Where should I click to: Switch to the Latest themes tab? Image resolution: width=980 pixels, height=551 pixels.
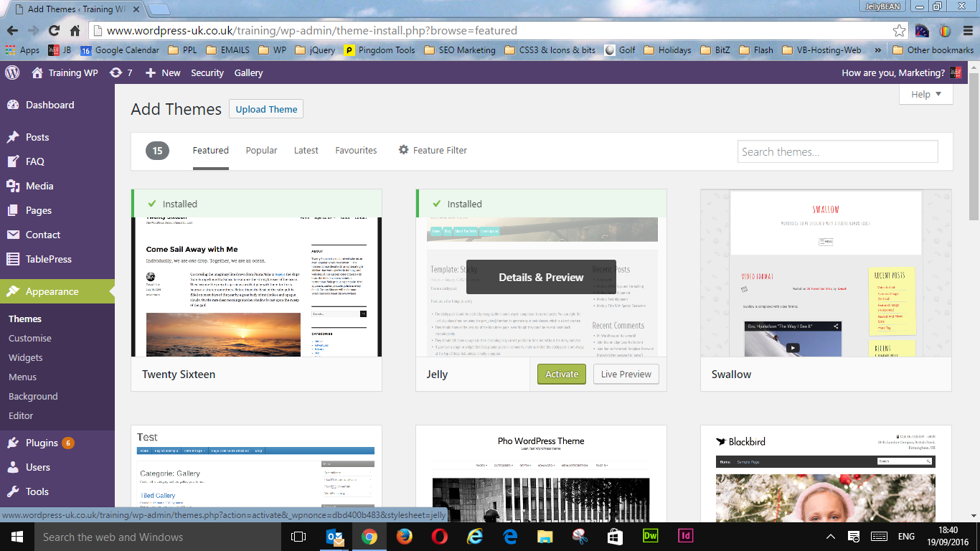click(306, 150)
